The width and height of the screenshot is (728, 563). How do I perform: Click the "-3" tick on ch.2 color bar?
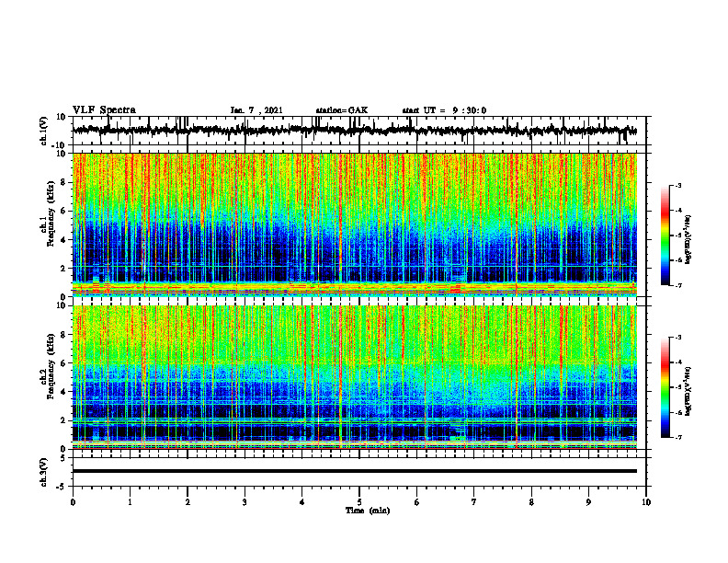[x=677, y=338]
